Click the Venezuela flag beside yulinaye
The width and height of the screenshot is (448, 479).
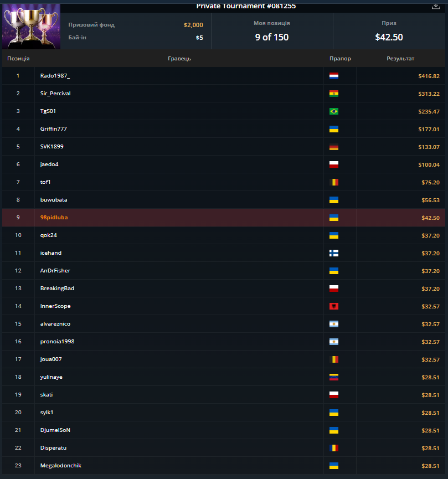point(334,377)
